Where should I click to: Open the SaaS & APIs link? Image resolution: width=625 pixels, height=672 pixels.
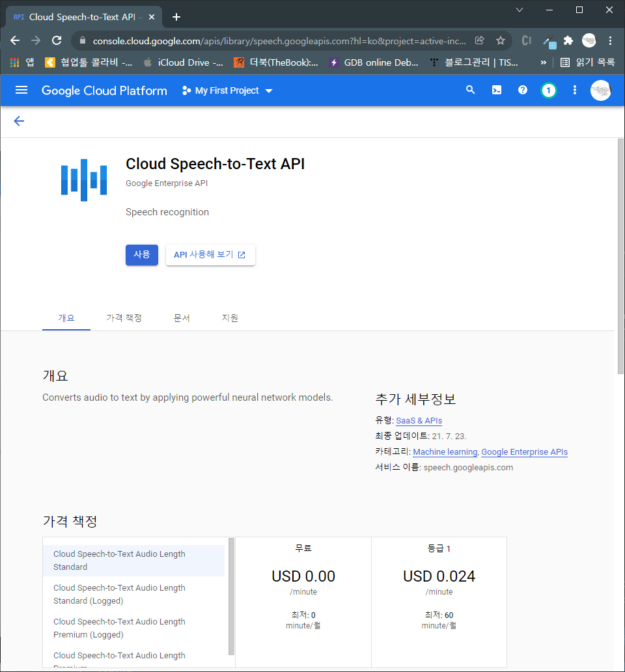coord(419,421)
